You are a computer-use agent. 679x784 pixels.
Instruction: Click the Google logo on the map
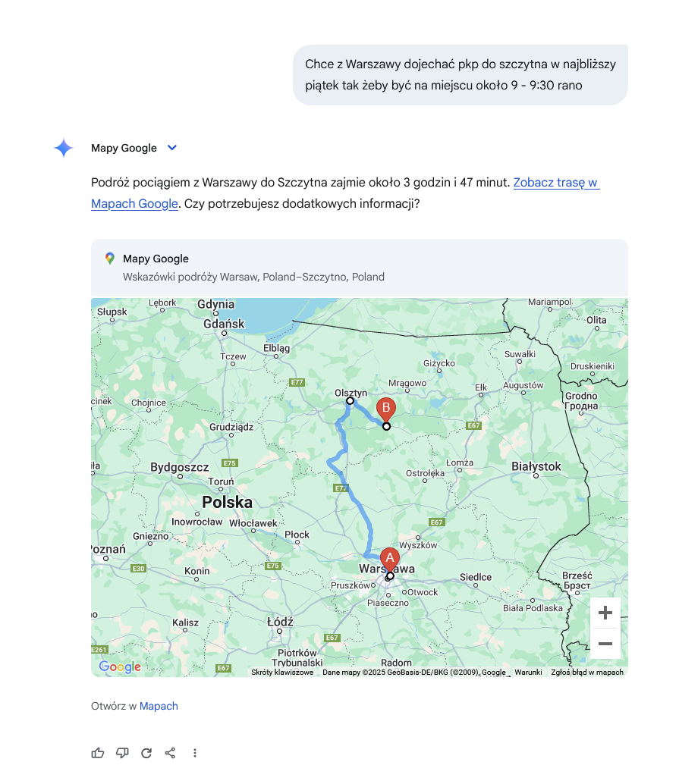coord(120,666)
